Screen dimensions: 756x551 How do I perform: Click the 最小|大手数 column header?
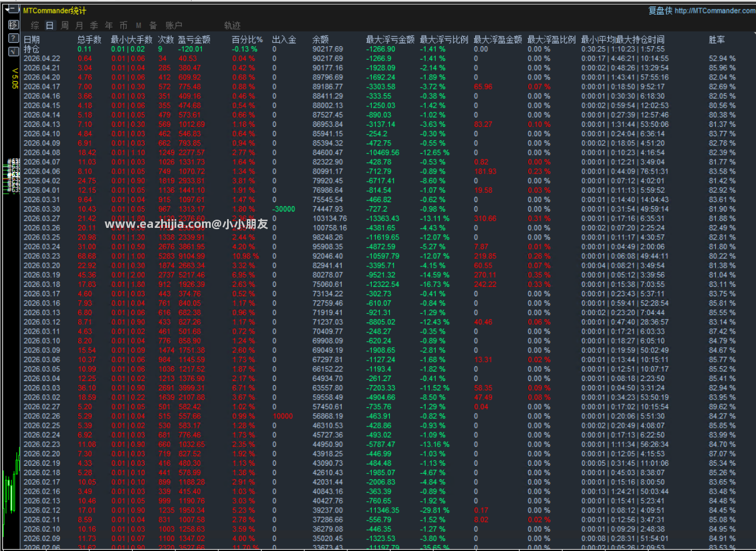(131, 40)
